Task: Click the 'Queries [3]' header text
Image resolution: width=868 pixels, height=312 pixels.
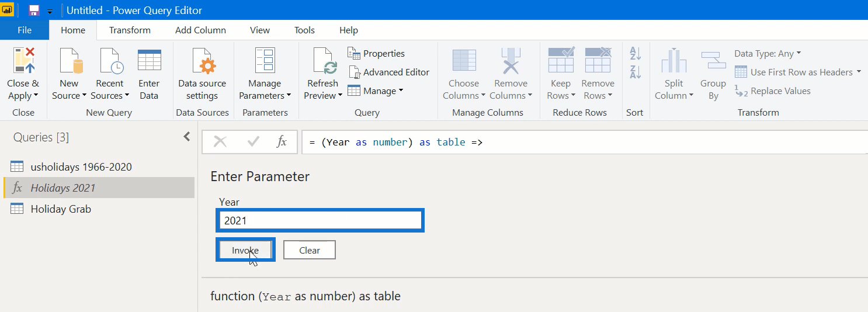Action: click(x=41, y=137)
